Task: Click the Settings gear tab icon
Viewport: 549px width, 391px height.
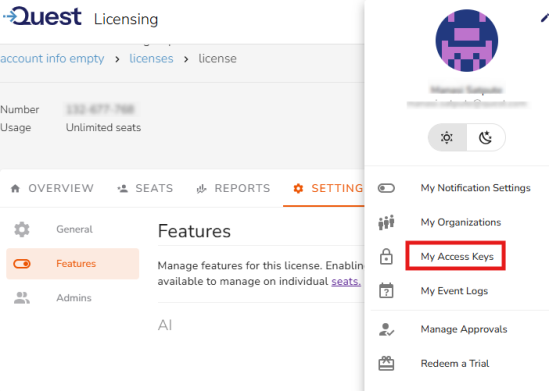Action: 298,188
